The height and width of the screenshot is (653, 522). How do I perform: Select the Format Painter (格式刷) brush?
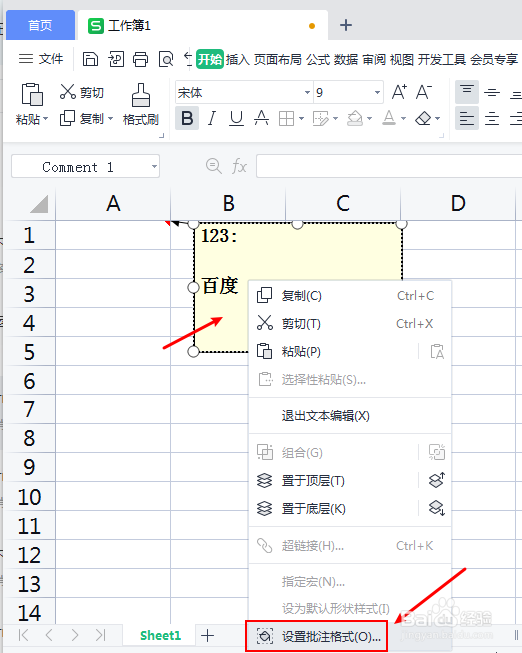(x=141, y=105)
